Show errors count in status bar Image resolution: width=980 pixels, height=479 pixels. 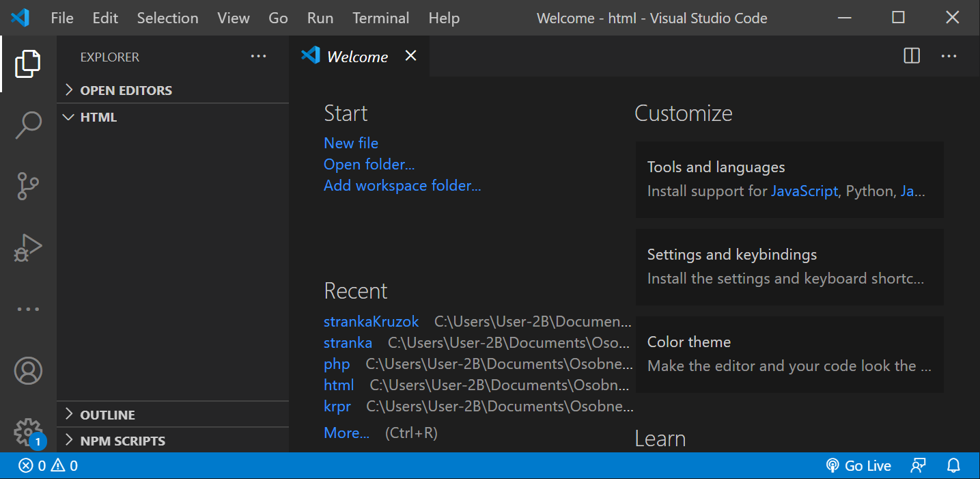pyautogui.click(x=32, y=466)
